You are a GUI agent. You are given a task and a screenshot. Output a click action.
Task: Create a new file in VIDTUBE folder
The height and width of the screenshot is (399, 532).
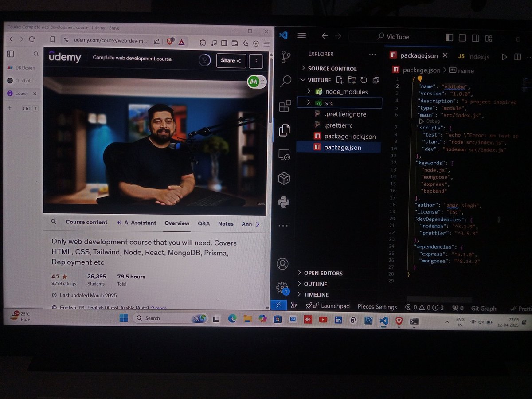[340, 80]
